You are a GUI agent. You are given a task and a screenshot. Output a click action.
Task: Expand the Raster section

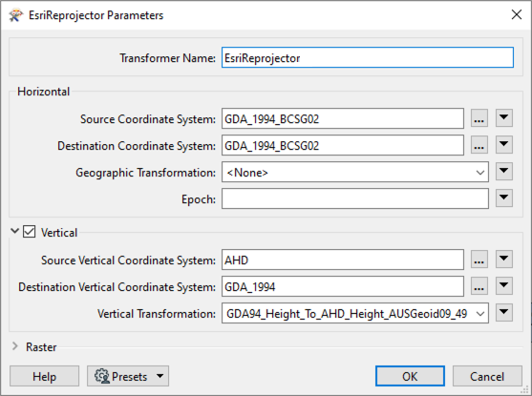coord(15,346)
